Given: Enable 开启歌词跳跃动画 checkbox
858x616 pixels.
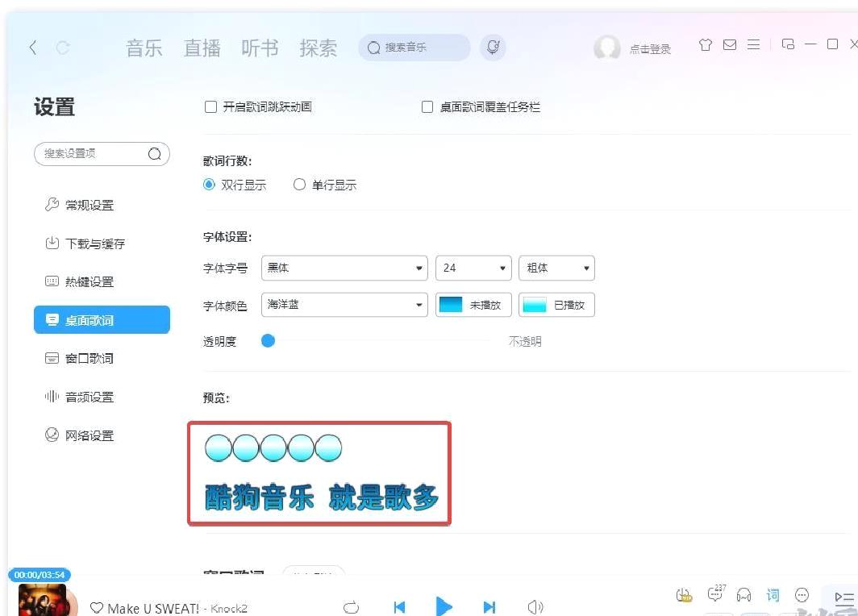Looking at the screenshot, I should [210, 106].
